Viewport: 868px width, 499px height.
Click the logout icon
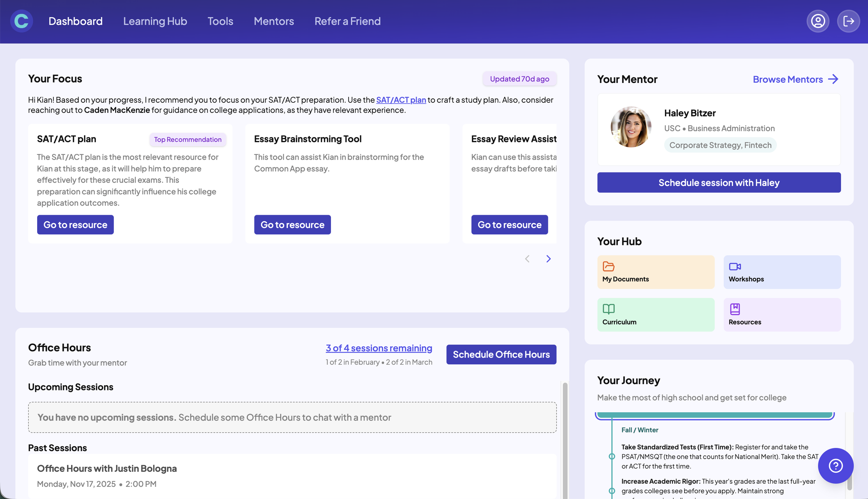tap(848, 21)
